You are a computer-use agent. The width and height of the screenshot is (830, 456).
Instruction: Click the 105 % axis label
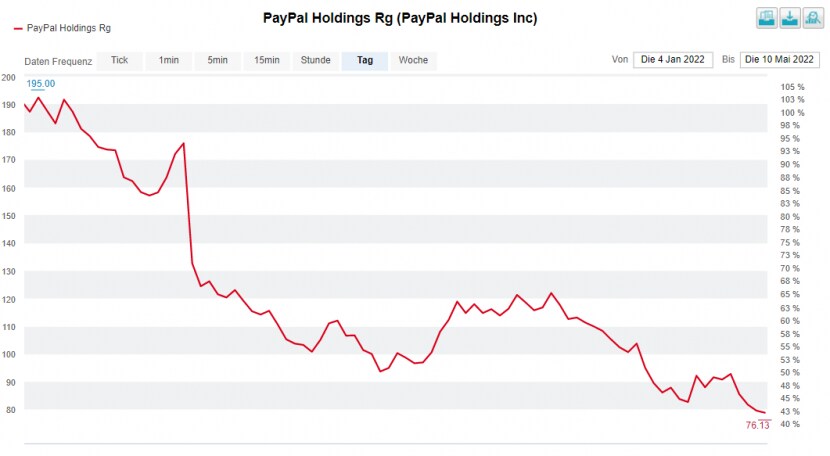point(792,87)
